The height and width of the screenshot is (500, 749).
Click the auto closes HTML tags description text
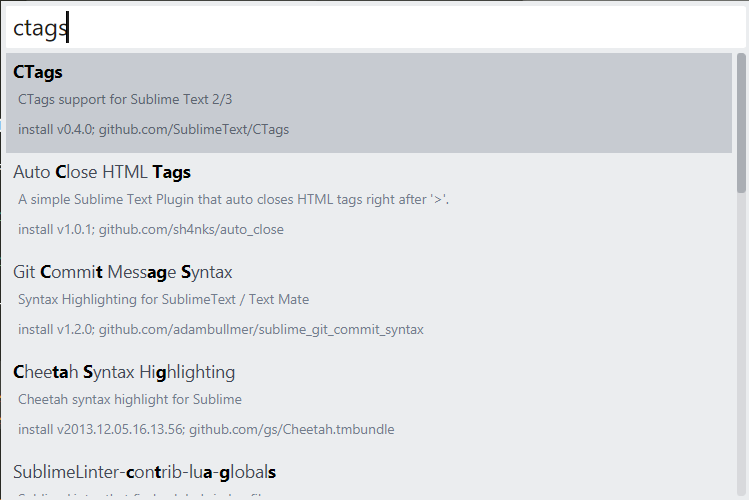(233, 199)
